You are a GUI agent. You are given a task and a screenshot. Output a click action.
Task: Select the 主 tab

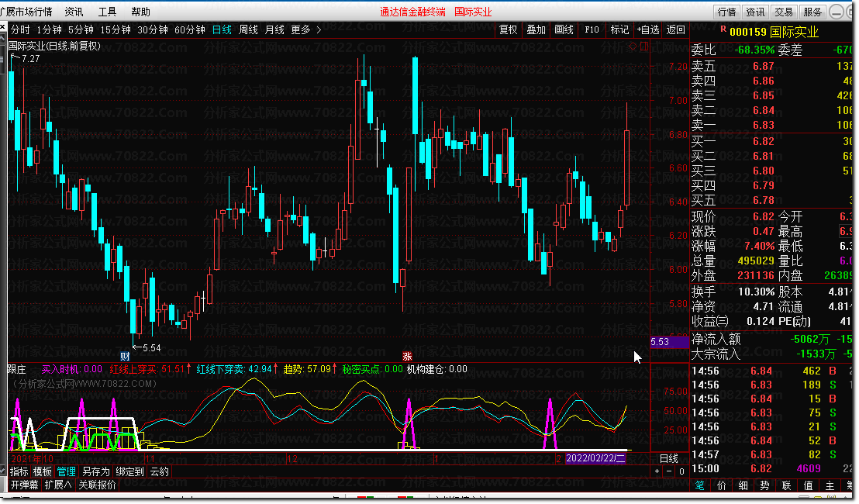[x=830, y=485]
